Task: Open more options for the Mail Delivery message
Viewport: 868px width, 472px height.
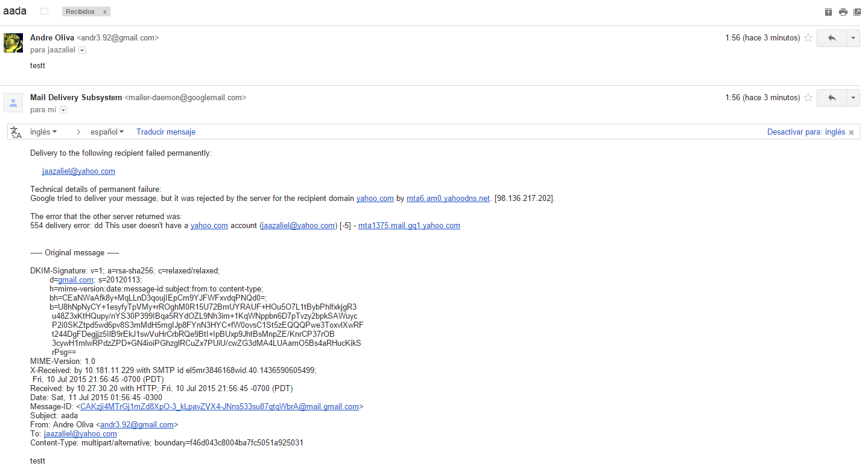Action: coord(853,98)
